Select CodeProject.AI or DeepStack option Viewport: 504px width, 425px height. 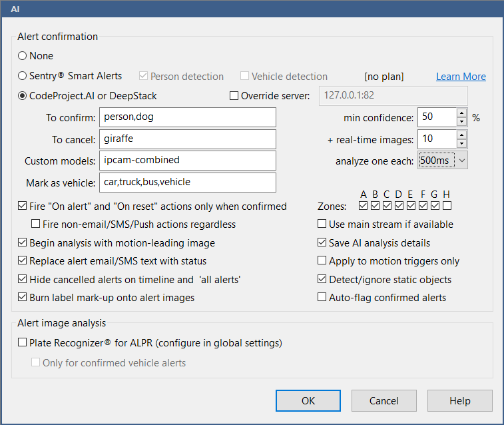[22, 96]
